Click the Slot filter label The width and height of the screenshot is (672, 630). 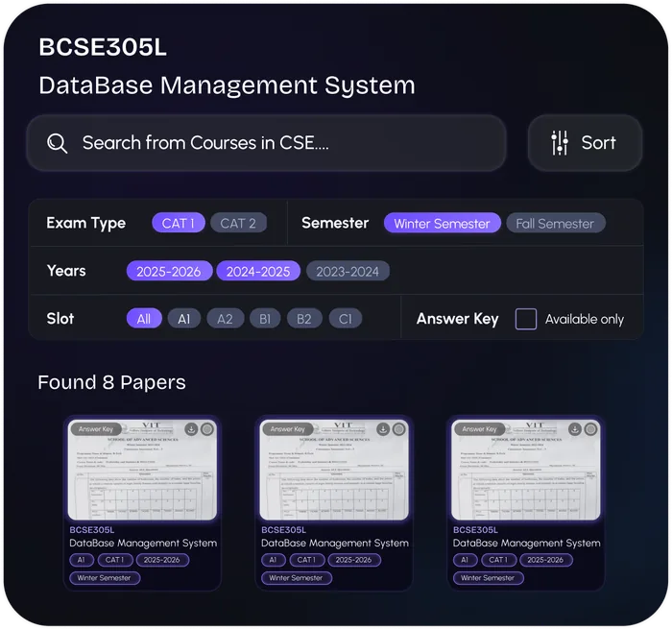(x=60, y=319)
